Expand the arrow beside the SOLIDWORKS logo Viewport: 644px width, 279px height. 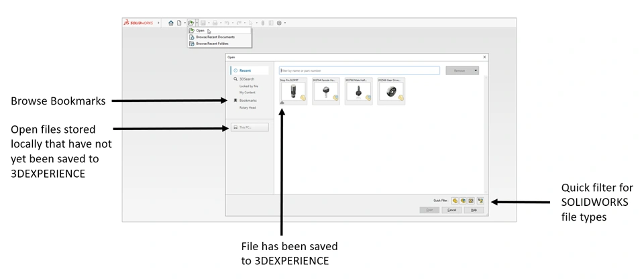point(159,23)
